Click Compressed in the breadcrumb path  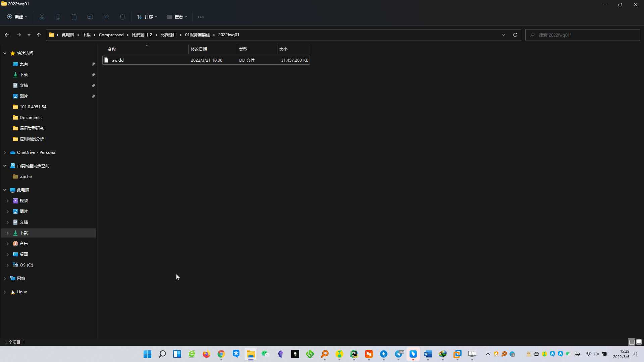pos(111,35)
